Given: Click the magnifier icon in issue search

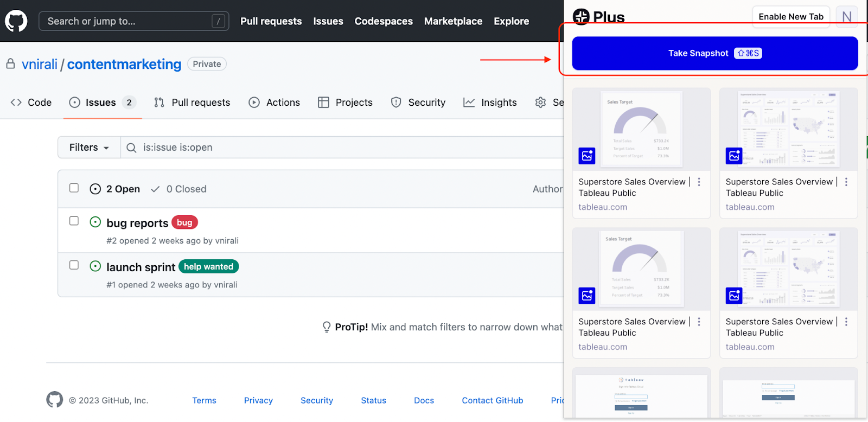Looking at the screenshot, I should pos(131,148).
